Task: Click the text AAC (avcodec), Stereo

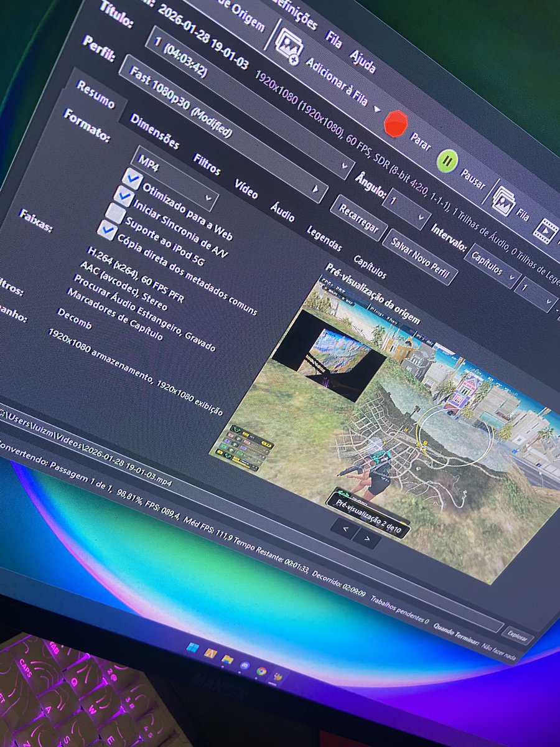Action: (x=123, y=287)
